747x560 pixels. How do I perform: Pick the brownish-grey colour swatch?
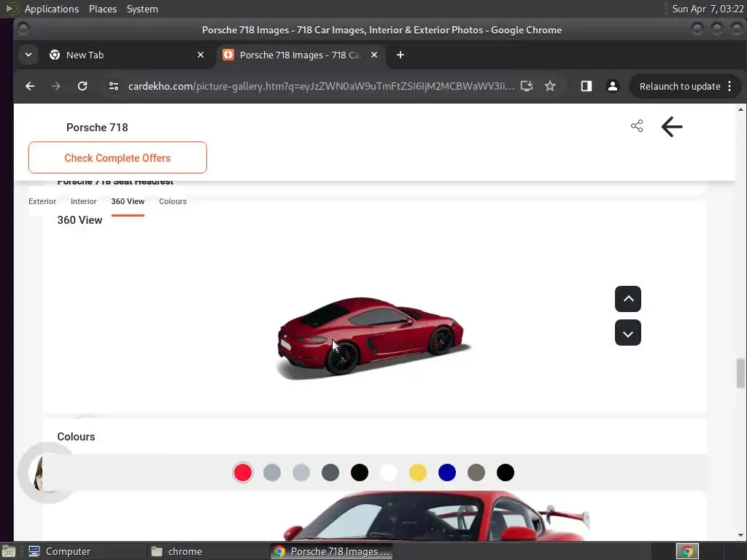476,472
